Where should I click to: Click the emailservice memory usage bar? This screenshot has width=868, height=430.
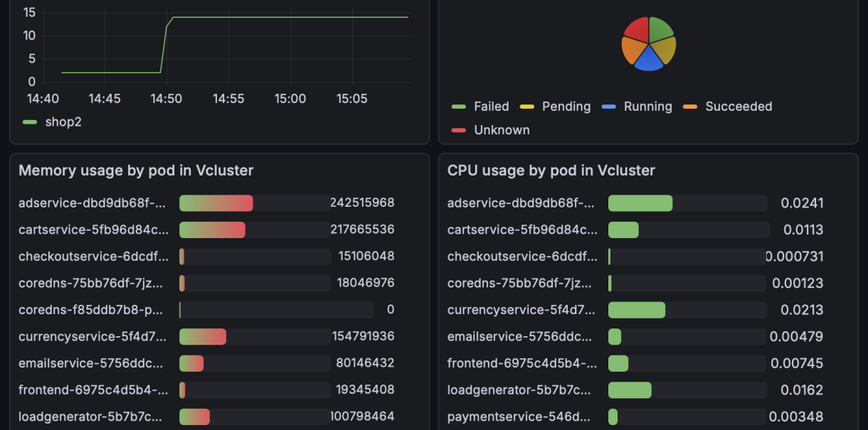[191, 363]
